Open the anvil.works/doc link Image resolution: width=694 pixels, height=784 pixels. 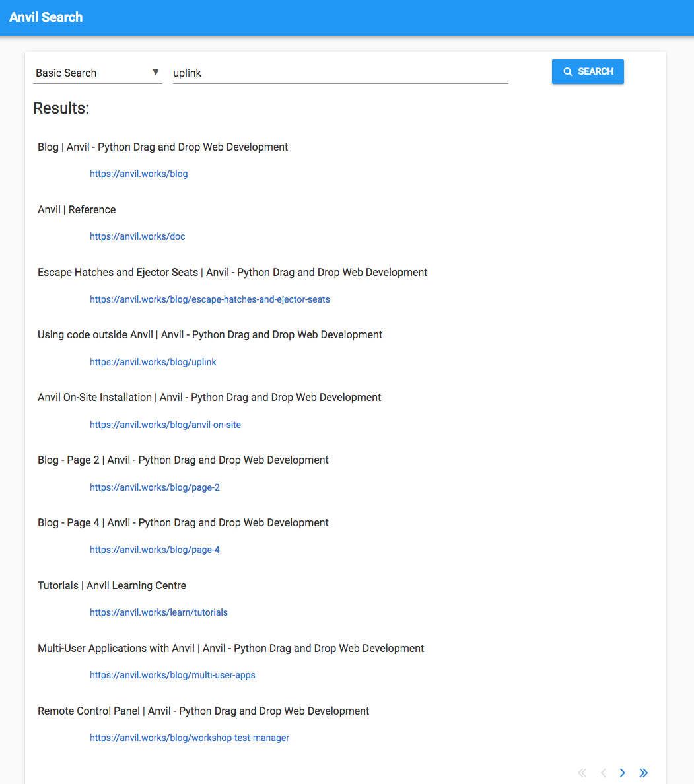137,236
